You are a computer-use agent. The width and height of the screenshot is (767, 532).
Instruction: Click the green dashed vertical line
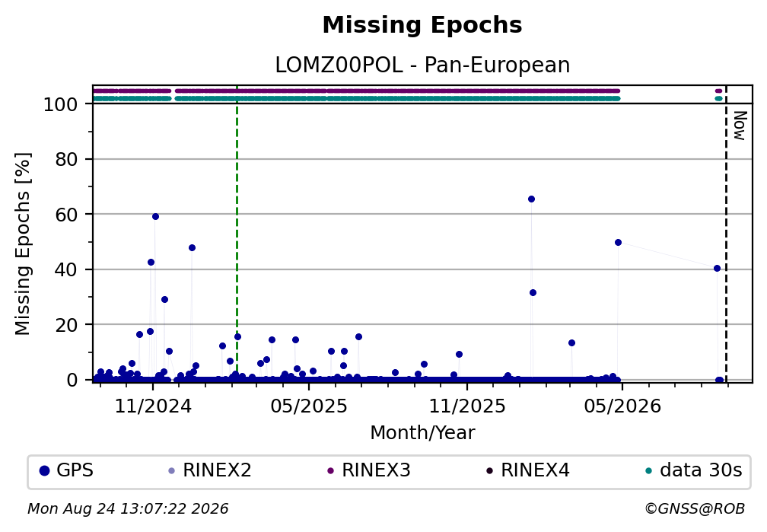click(x=237, y=234)
